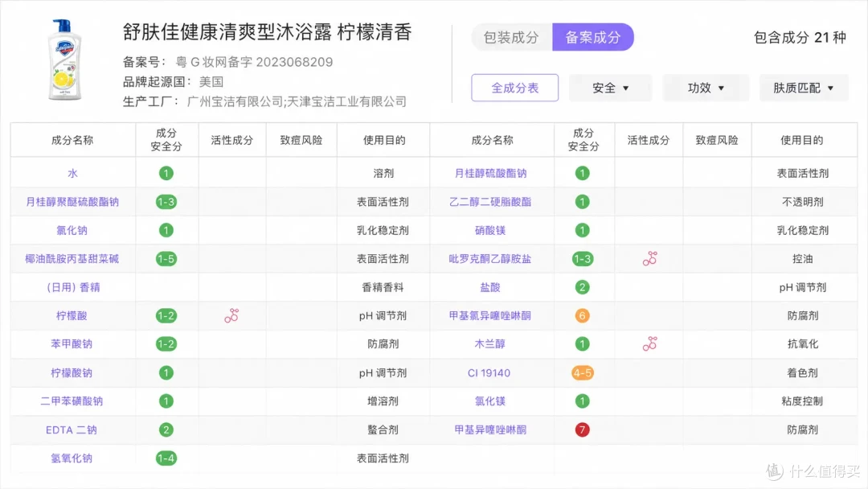Open the 氢氧化钠 ingredient link
868x489 pixels.
coord(72,458)
